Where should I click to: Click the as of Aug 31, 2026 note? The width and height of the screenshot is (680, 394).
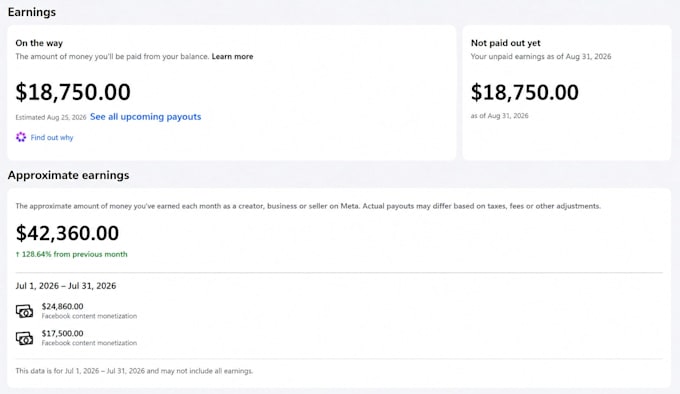tap(500, 116)
